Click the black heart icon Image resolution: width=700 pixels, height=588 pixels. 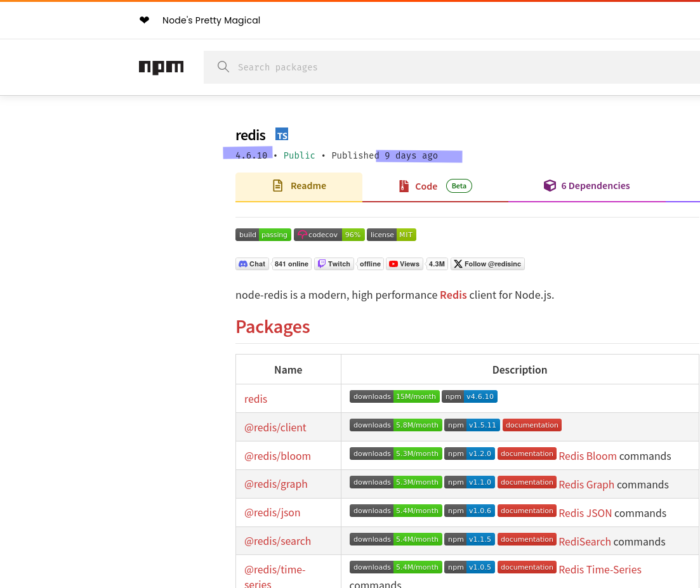pos(144,20)
